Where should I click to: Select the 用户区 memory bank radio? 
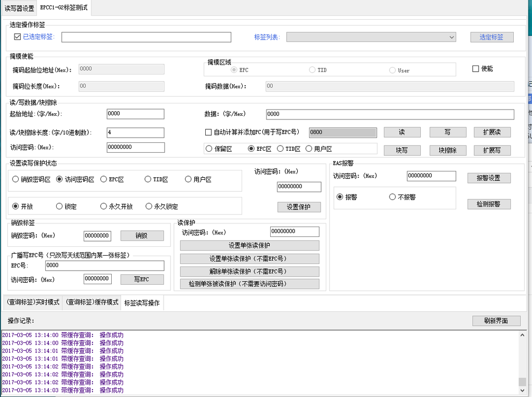pyautogui.click(x=309, y=149)
